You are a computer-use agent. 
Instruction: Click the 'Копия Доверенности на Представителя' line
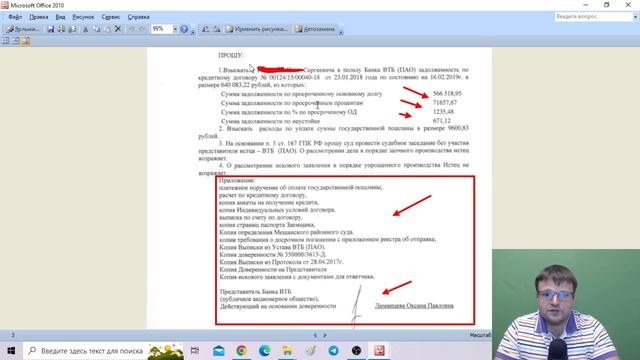point(273,269)
